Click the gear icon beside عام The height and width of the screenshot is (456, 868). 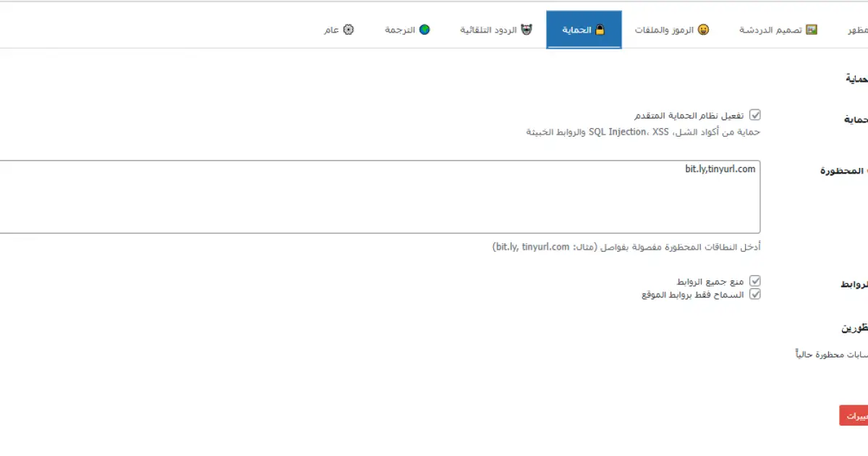[349, 30]
